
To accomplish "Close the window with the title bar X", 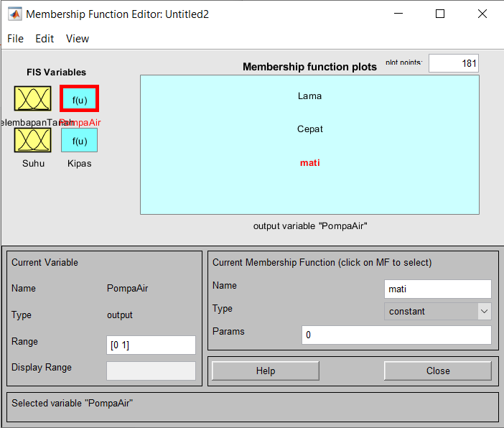I will pos(482,14).
